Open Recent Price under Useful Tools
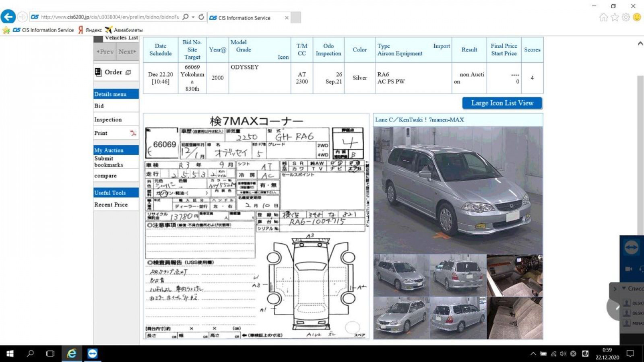 [x=111, y=204]
